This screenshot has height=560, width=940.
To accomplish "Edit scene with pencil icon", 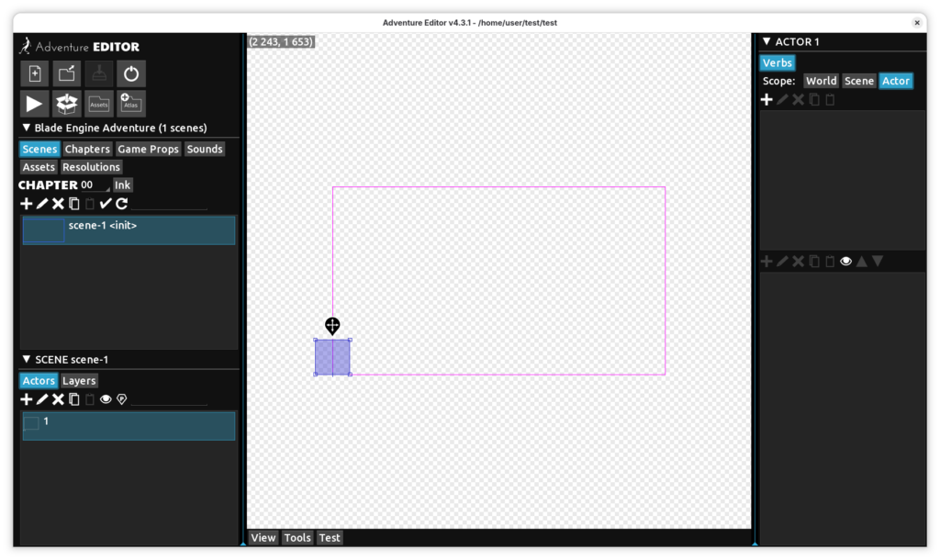I will pyautogui.click(x=42, y=204).
